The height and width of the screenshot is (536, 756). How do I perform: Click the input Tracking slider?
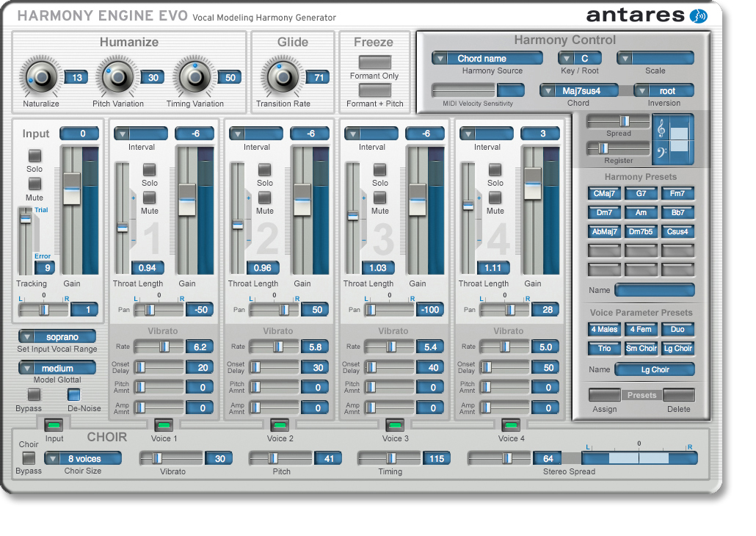click(25, 242)
